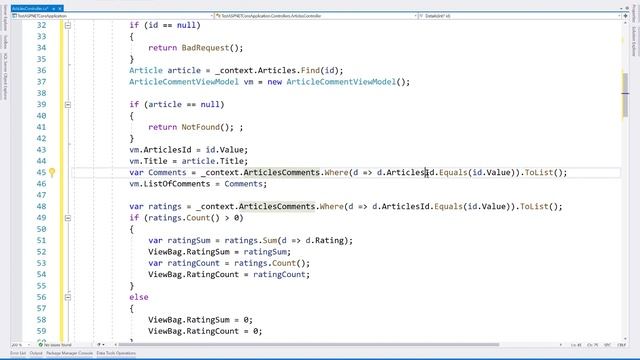Click ToList() on line 45
Screen dimensions: 640x360
543,172
